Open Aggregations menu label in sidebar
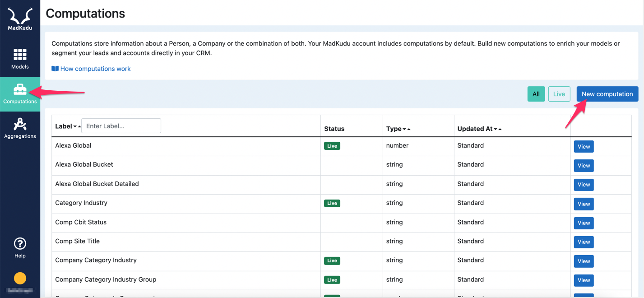This screenshot has height=298, width=644. point(20,136)
